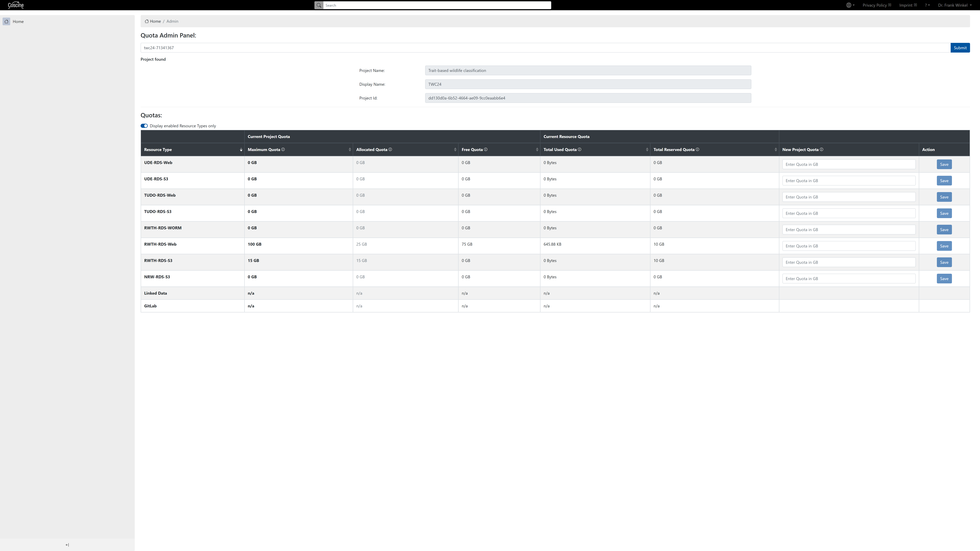The height and width of the screenshot is (551, 980).
Task: Click Total Reserved Quota info icon
Action: click(697, 149)
